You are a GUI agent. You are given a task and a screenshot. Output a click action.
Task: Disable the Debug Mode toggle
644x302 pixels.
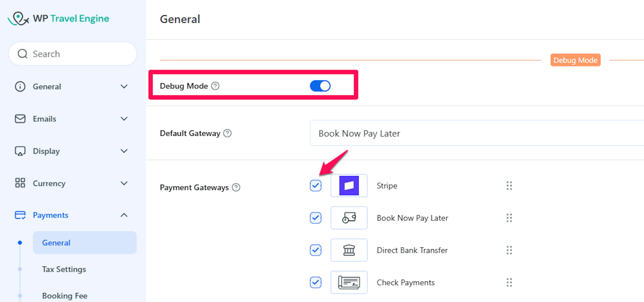coord(320,86)
